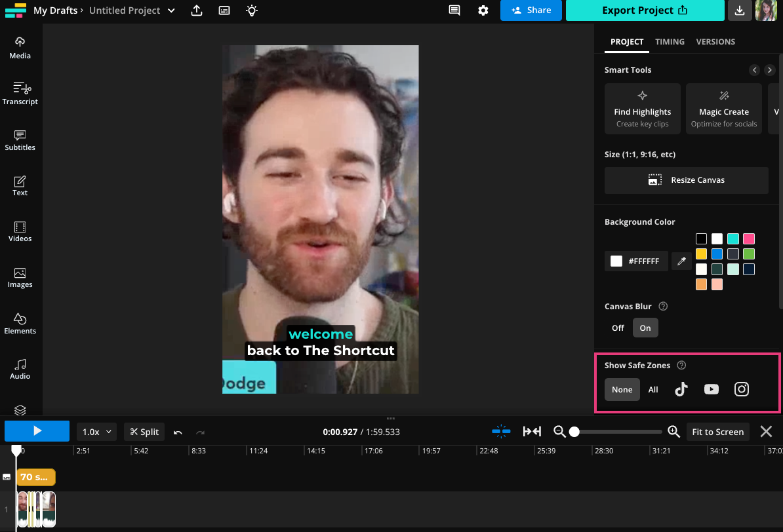This screenshot has width=783, height=532.
Task: Show the TikTok safe zone
Action: click(681, 389)
